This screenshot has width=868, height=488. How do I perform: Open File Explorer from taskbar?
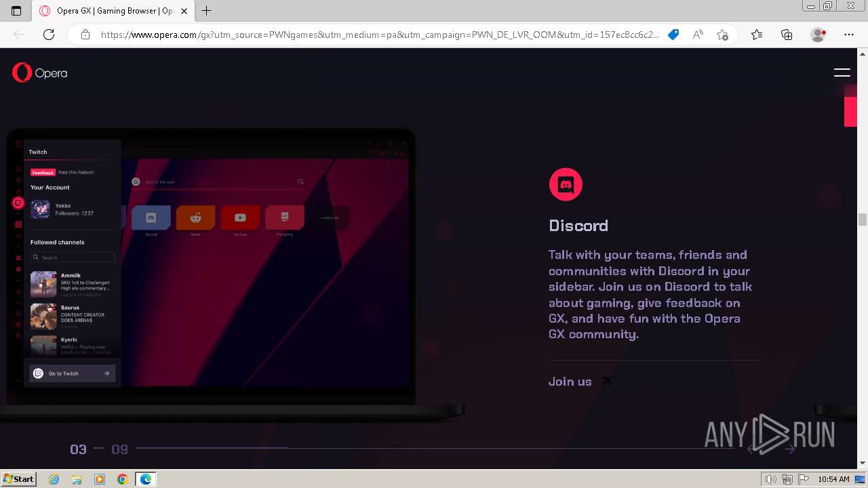[77, 479]
